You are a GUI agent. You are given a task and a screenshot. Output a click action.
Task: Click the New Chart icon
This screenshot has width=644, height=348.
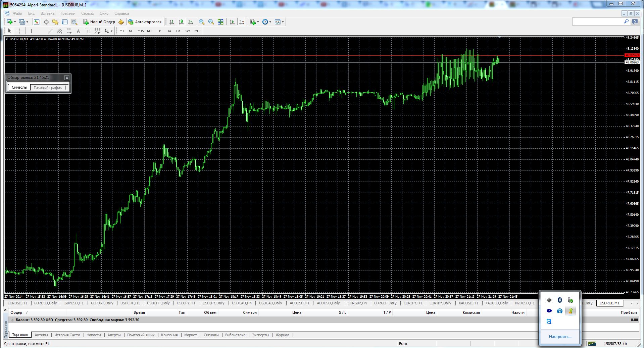coord(9,22)
